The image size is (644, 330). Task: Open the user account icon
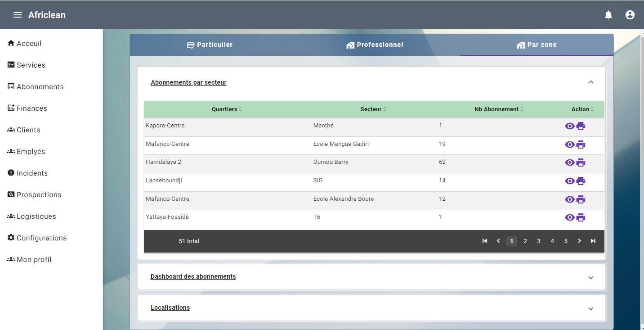tap(630, 15)
